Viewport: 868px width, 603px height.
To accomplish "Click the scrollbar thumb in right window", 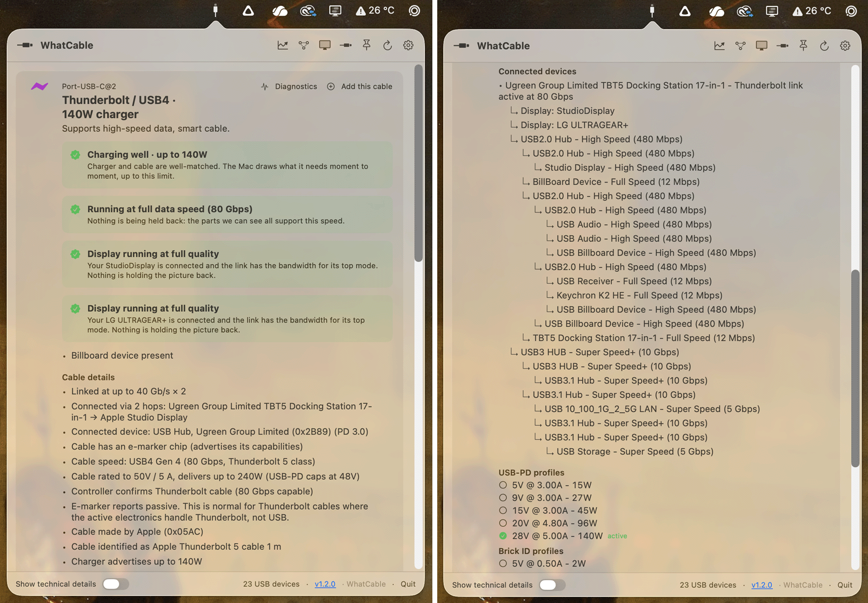I will pyautogui.click(x=855, y=368).
